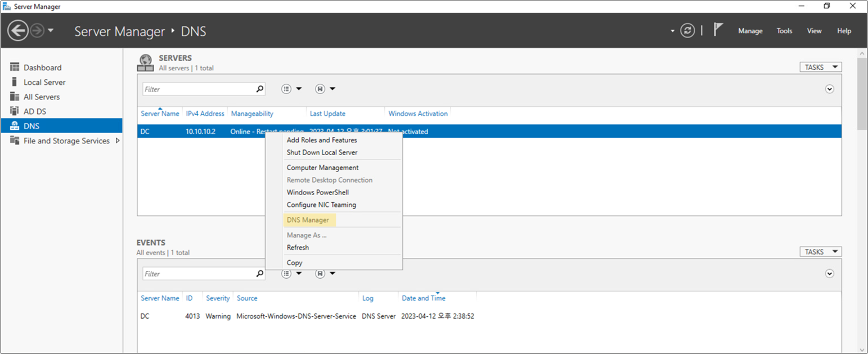The image size is (868, 354).
Task: Click the back navigation arrow
Action: pos(18,31)
